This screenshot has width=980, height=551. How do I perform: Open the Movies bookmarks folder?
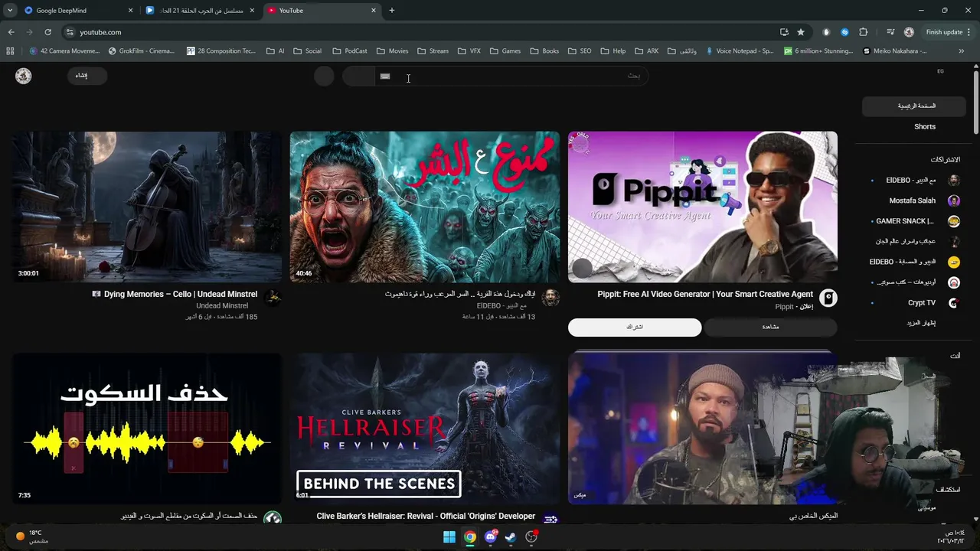[x=392, y=51]
